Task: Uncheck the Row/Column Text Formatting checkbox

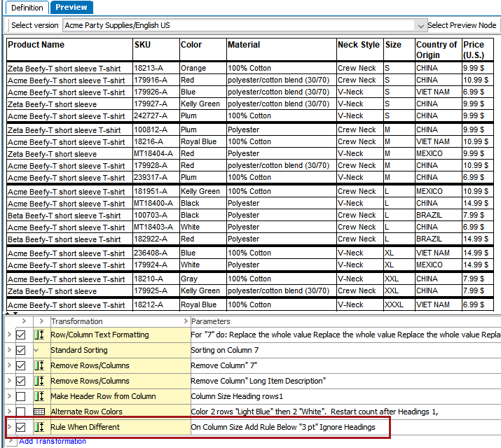Action: (x=21, y=335)
